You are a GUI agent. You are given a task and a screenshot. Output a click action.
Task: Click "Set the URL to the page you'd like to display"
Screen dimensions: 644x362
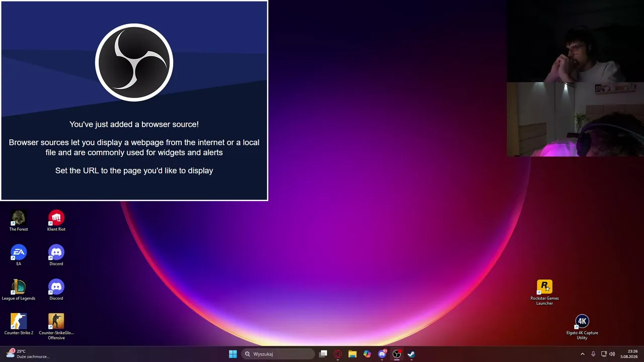(134, 170)
